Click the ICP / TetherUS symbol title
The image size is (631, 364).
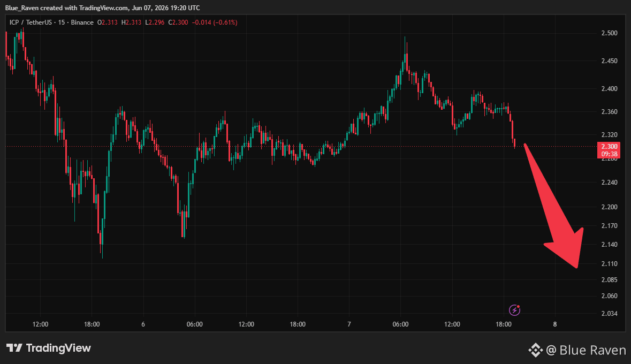tap(31, 22)
